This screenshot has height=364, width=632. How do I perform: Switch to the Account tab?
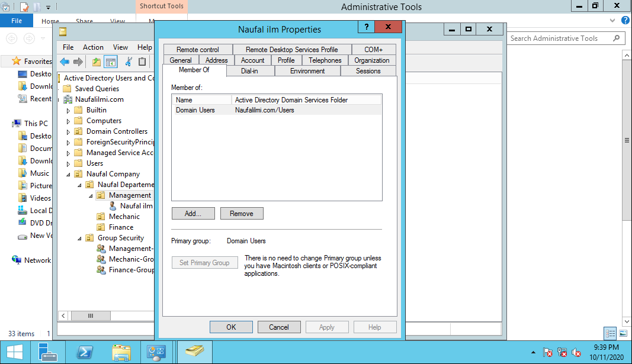point(253,60)
